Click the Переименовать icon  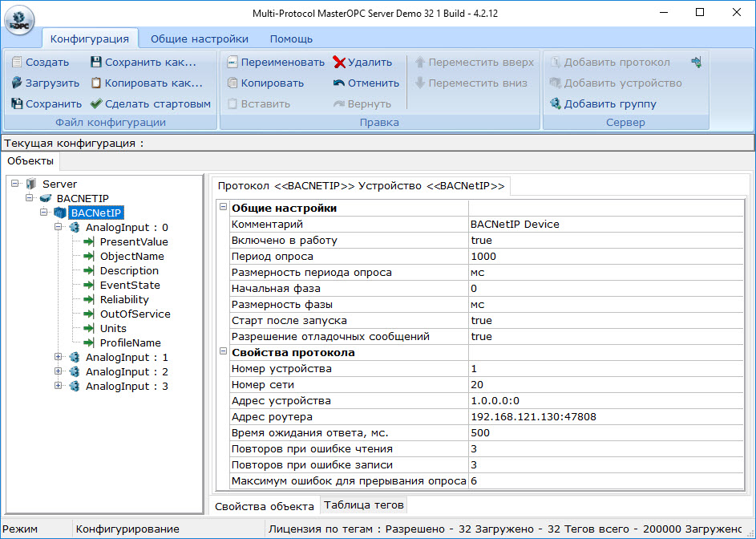pos(232,62)
